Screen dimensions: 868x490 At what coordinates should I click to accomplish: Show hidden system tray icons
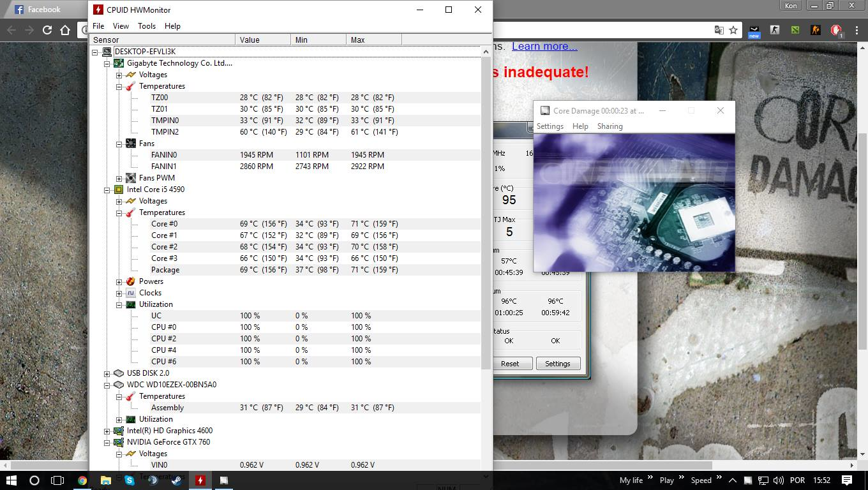732,480
